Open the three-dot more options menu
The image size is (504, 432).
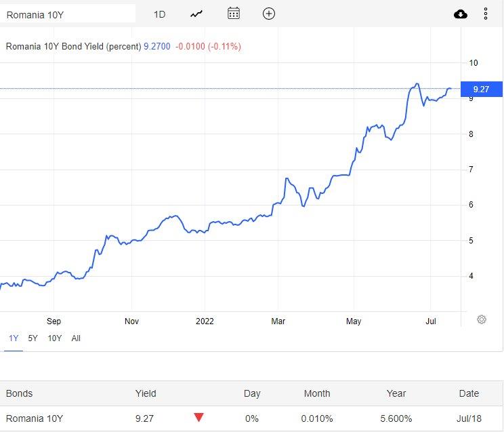tap(486, 14)
